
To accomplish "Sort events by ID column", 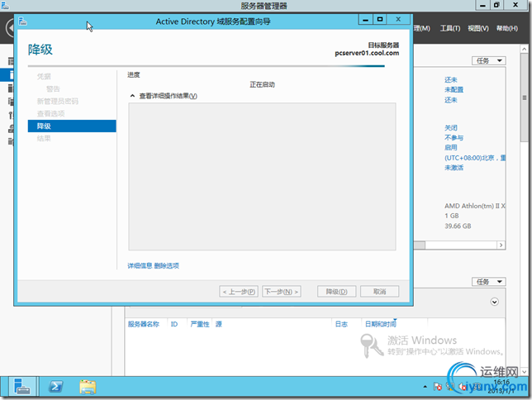I will point(174,324).
